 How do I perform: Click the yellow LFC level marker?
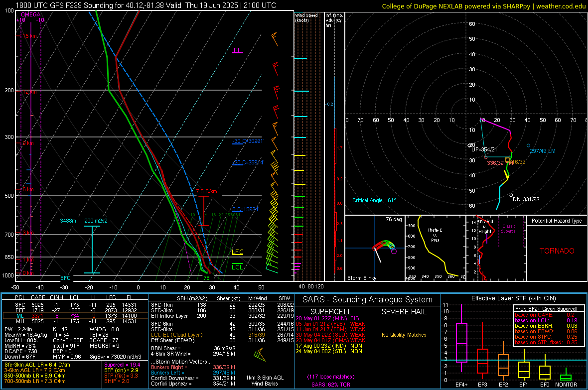tap(238, 252)
